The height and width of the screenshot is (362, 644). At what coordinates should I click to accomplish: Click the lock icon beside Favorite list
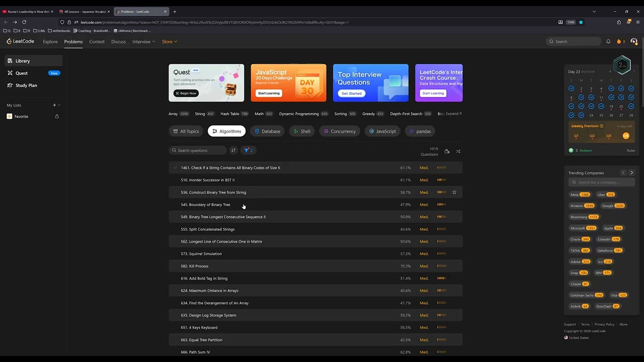(57, 117)
